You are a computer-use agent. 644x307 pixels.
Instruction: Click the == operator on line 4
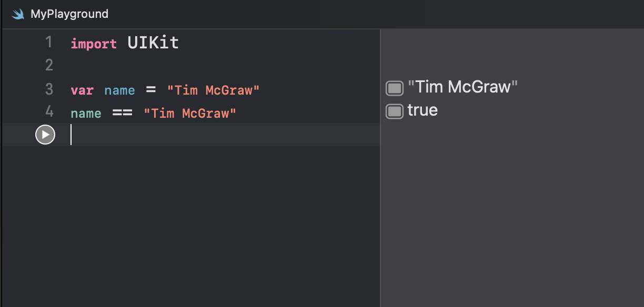(x=123, y=113)
